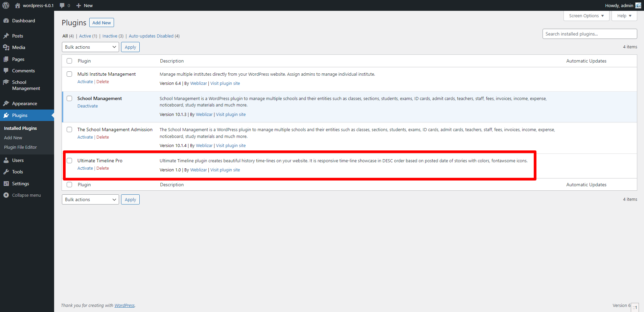
Task: Open Weblizar author link for Ultimate Timeline Pro
Action: coord(199,170)
